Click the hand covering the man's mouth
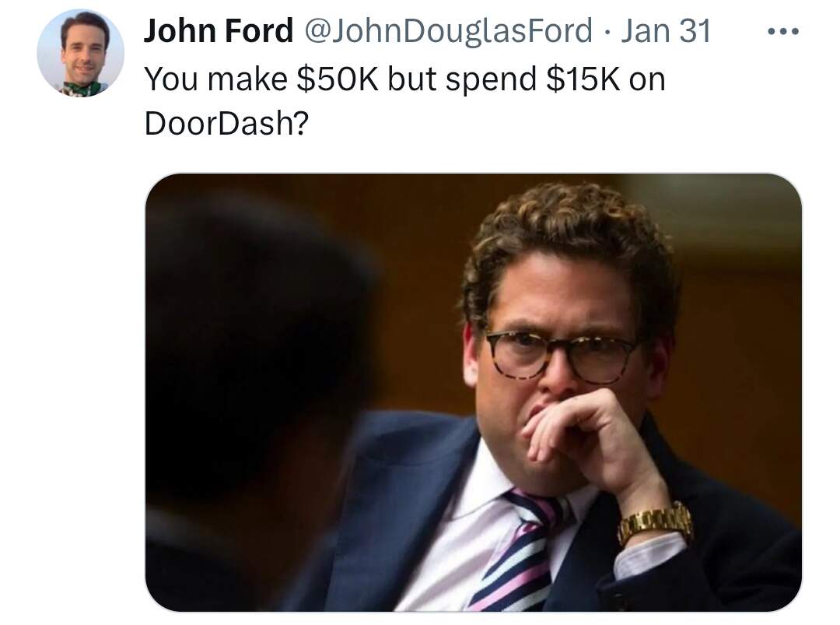 [590, 440]
